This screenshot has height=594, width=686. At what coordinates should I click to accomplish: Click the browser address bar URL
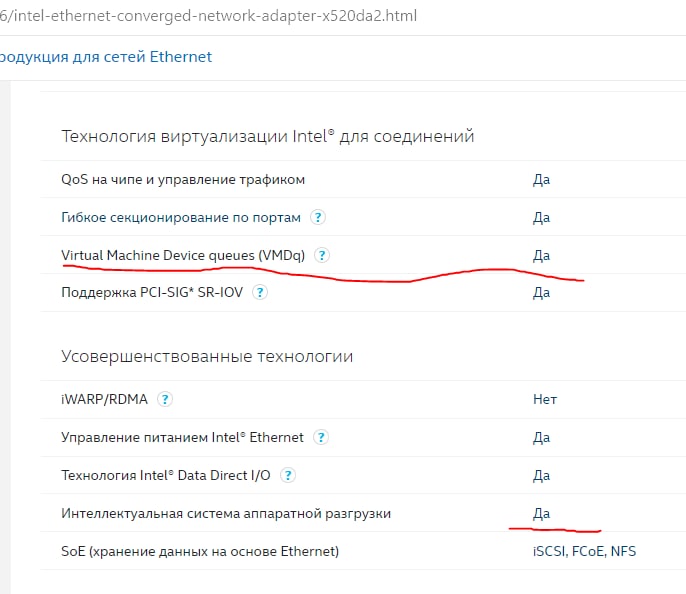208,16
